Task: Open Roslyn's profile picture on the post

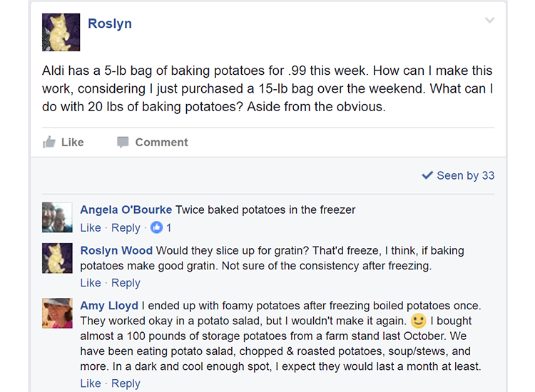Action: (x=61, y=33)
